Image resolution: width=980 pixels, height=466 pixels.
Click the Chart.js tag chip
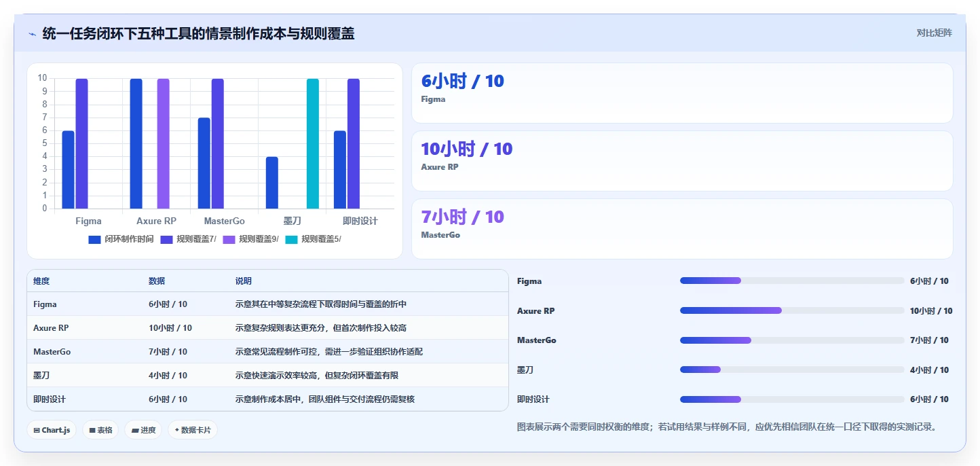tap(52, 430)
